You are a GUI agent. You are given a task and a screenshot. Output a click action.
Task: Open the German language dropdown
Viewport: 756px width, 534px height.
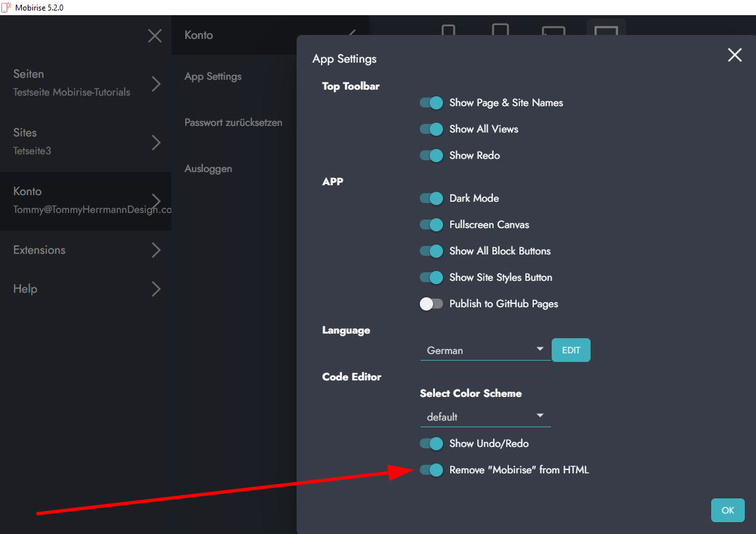click(x=485, y=350)
